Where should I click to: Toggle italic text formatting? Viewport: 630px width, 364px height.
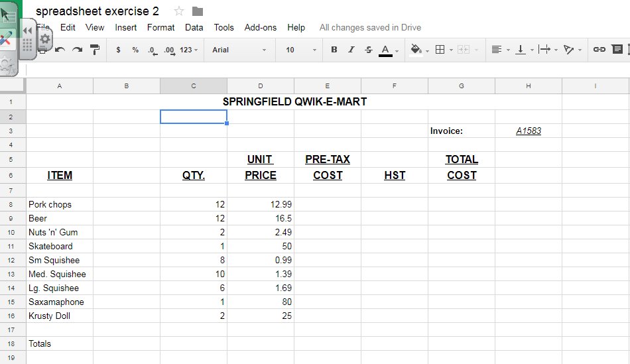point(351,50)
